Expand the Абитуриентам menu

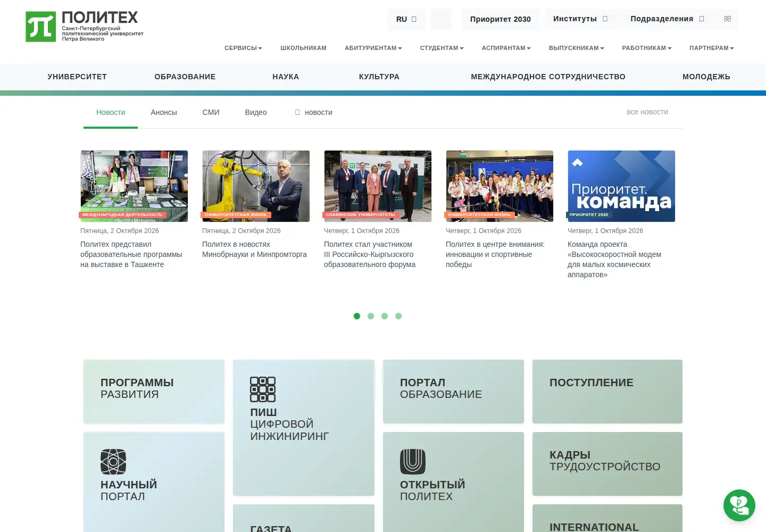coord(373,48)
